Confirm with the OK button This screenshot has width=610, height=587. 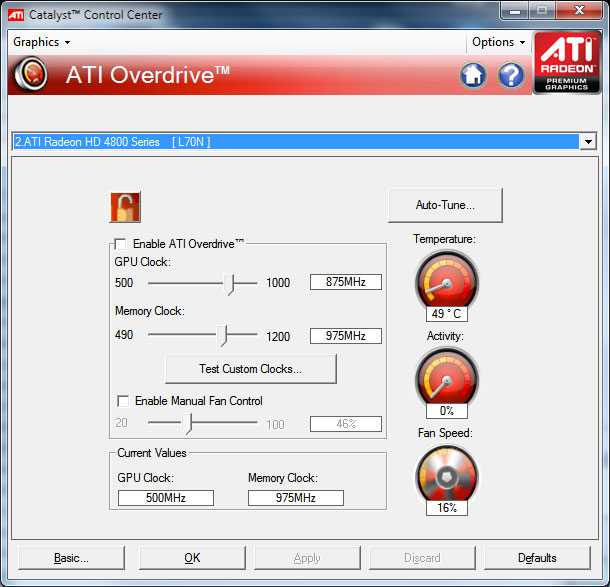[x=192, y=558]
